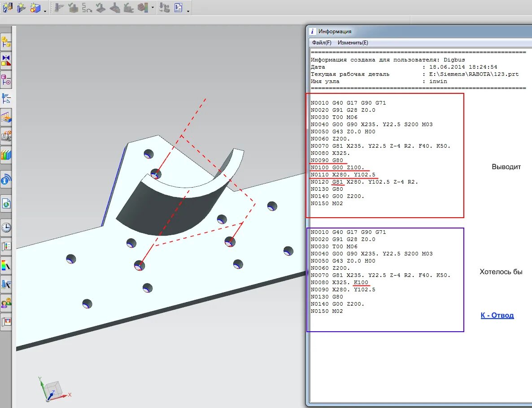532x408 pixels.
Task: Click the К - Отвод link
Action: 497,316
